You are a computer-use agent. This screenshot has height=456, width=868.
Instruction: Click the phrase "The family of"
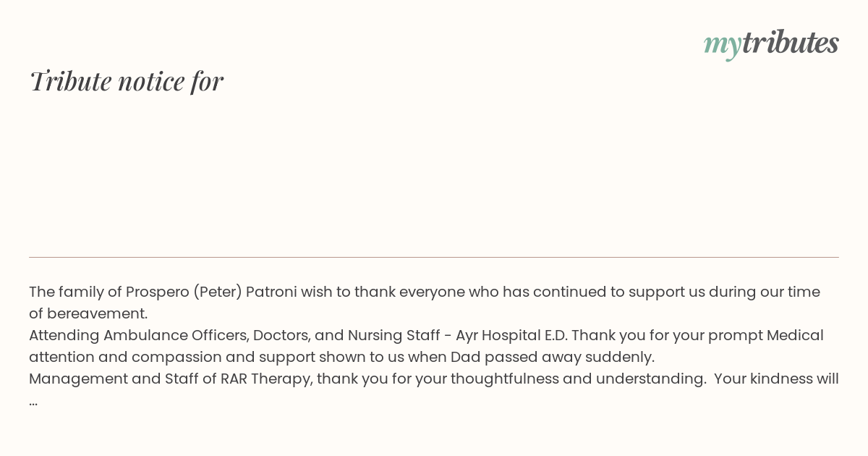(x=75, y=292)
